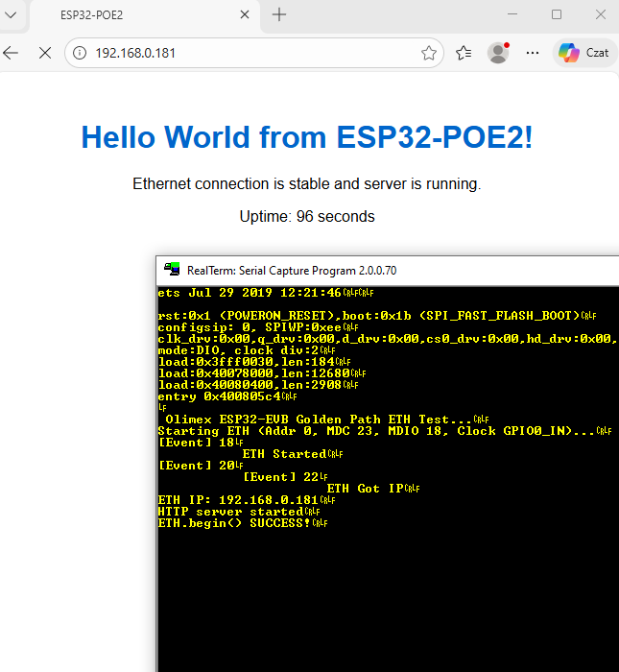Click the [Event] 18 terminal text
This screenshot has width=619, height=672.
(201, 443)
